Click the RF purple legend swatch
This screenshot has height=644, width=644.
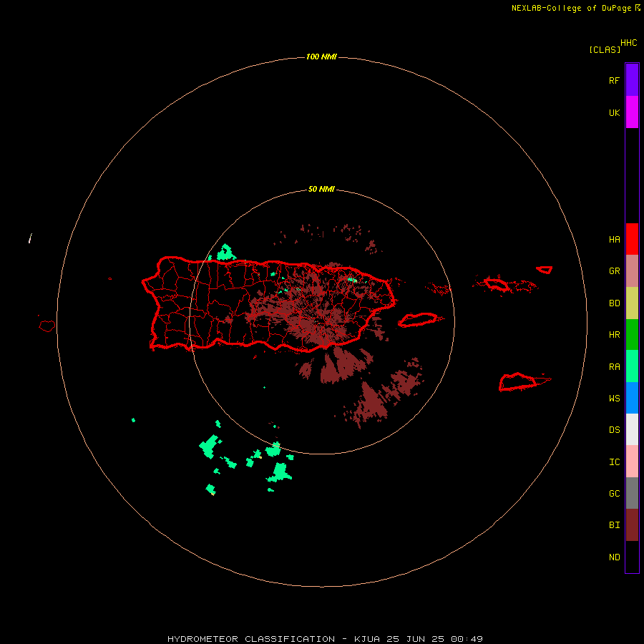[x=632, y=80]
